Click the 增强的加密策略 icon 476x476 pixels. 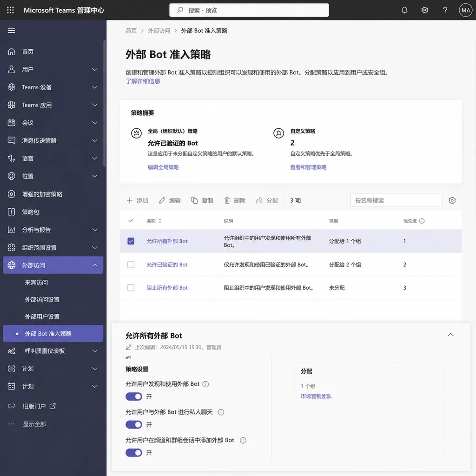coord(11,194)
